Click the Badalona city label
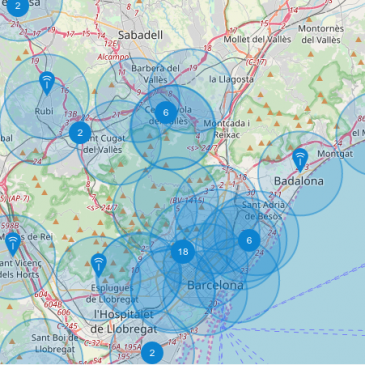This screenshot has height=365, width=365. pos(299,181)
